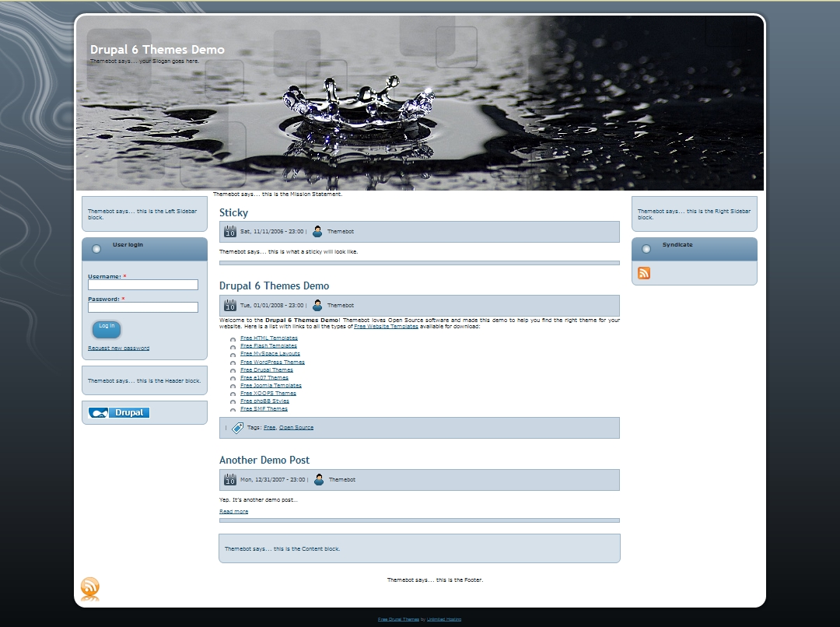
Task: Click the round bullet in Syndicate header
Action: tap(646, 249)
